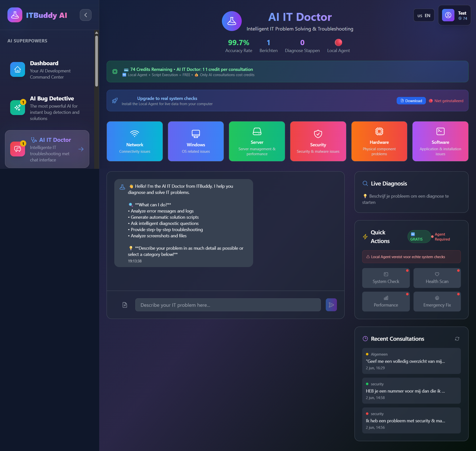Click the red Local Agent status indicator
The image size is (476, 451).
(x=338, y=42)
